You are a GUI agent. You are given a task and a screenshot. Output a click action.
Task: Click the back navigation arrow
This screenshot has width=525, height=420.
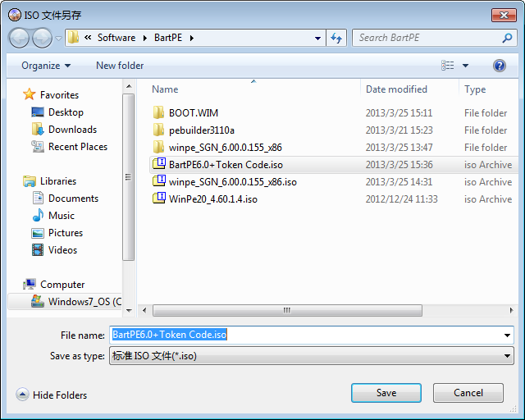[20, 38]
